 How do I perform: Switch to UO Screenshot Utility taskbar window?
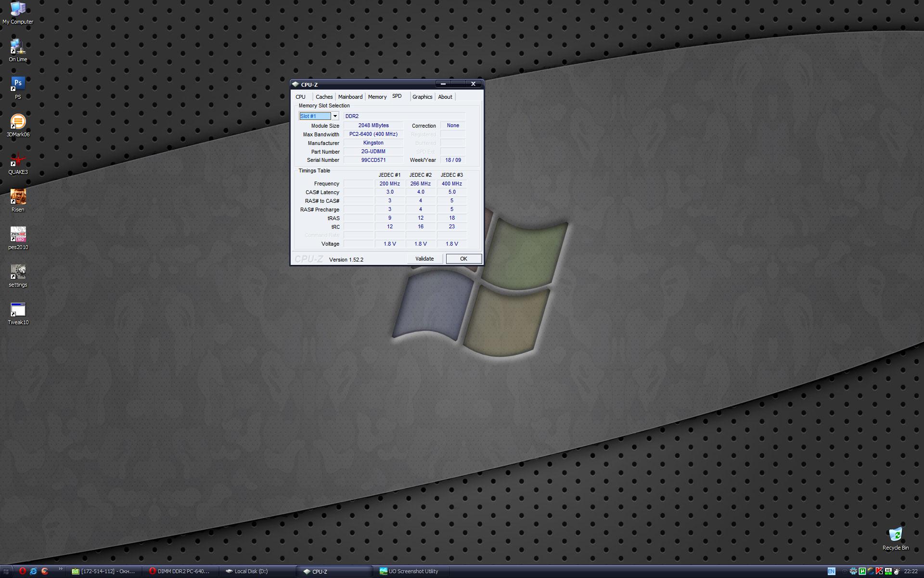[x=411, y=571]
